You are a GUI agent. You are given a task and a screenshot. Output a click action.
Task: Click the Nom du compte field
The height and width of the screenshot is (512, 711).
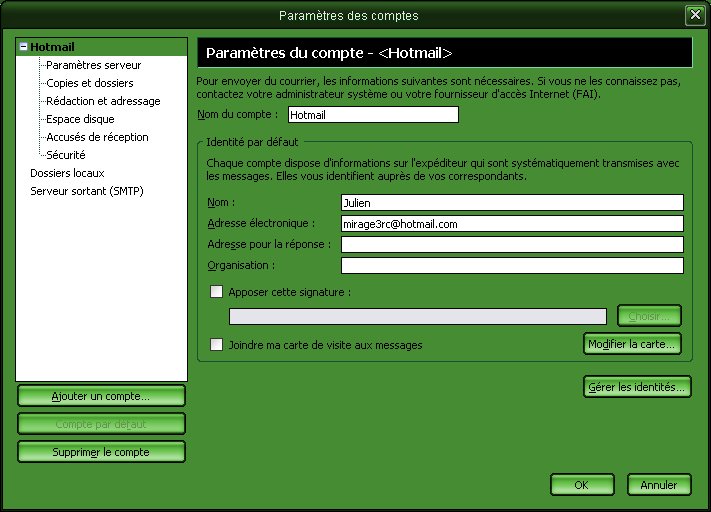[x=373, y=115]
